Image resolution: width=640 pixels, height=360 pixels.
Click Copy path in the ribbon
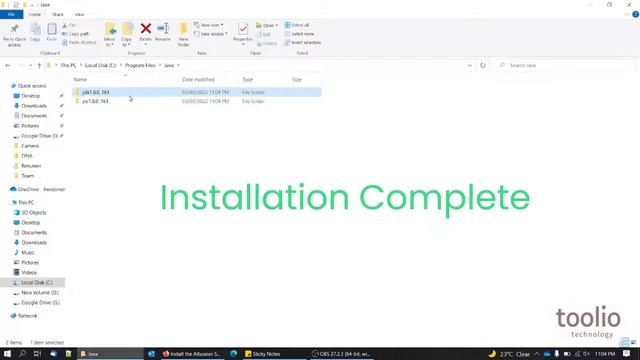coord(76,34)
